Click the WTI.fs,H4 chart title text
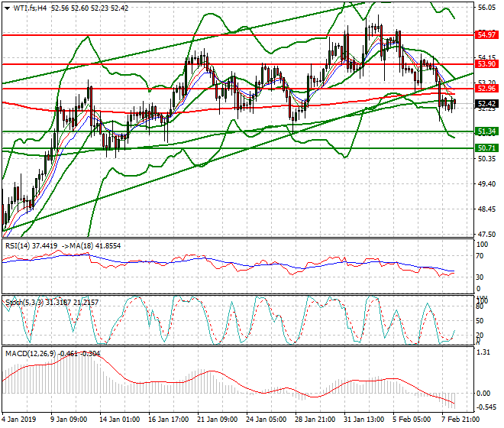The width and height of the screenshot is (504, 428). (31, 8)
